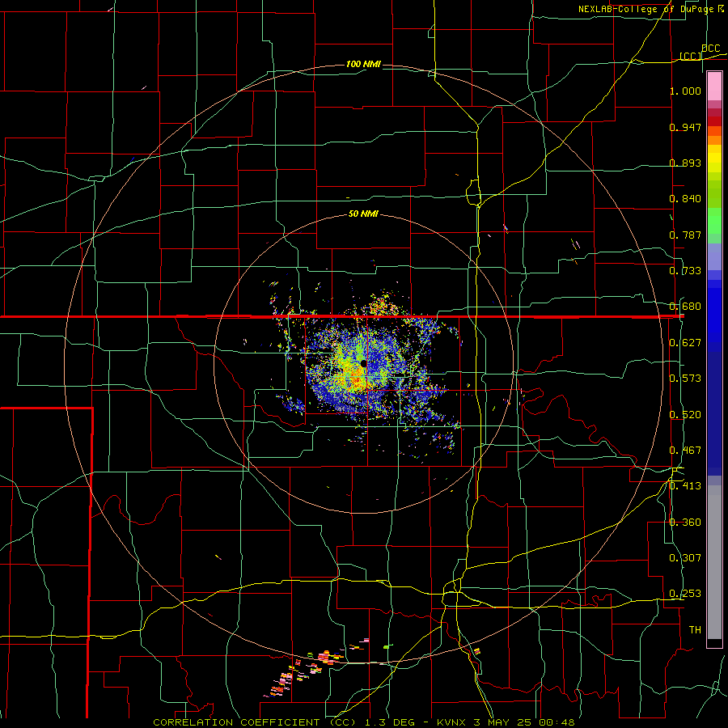Screen dimensions: 728x728
Task: Click the Correlation Coefficient caption at the bottom
Action: (x=364, y=722)
